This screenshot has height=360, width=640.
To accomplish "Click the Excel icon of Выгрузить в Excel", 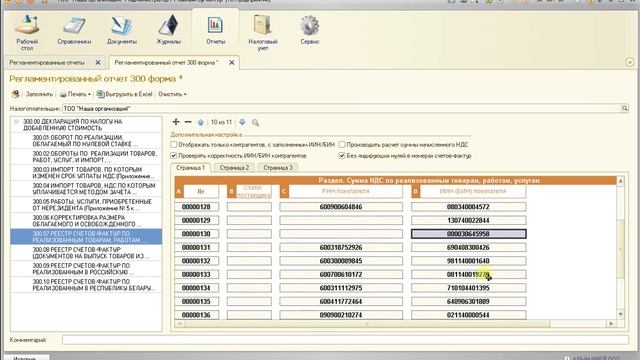I will pos(100,94).
